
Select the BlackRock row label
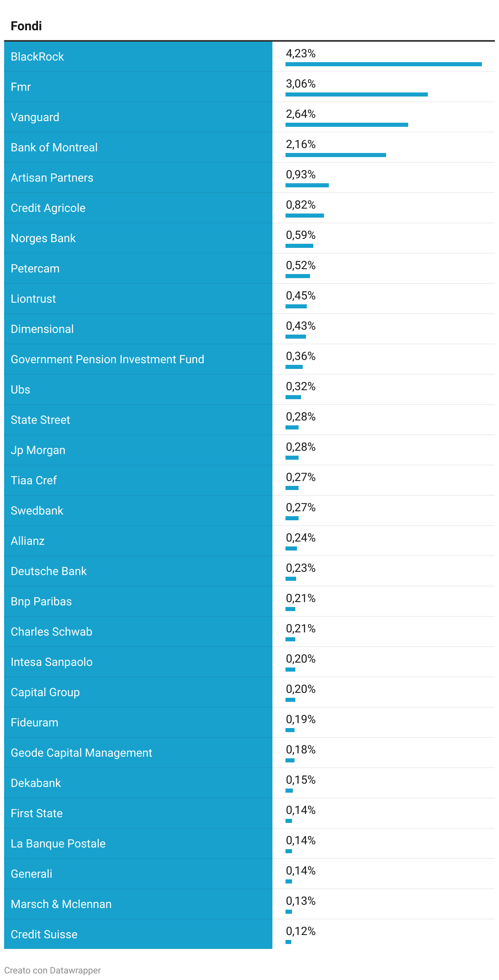[37, 56]
